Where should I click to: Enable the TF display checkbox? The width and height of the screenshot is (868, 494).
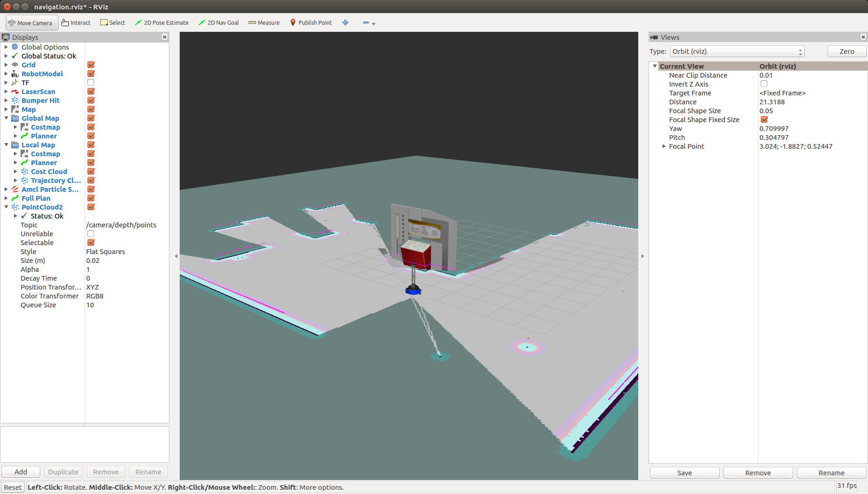(x=91, y=82)
